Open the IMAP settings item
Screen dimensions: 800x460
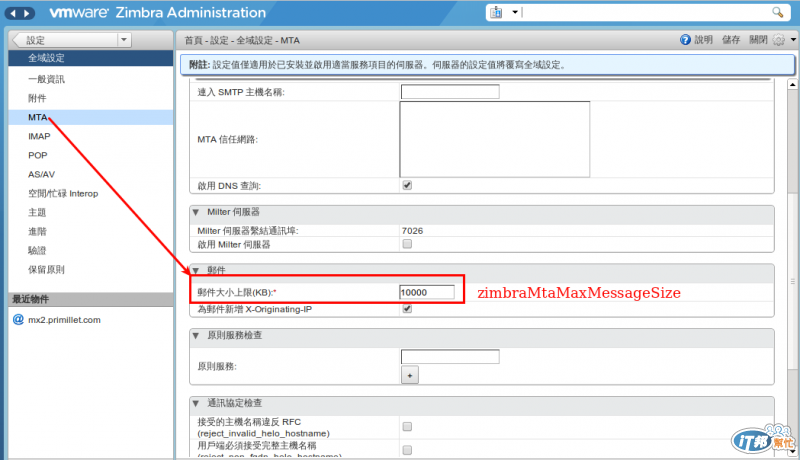[39, 136]
